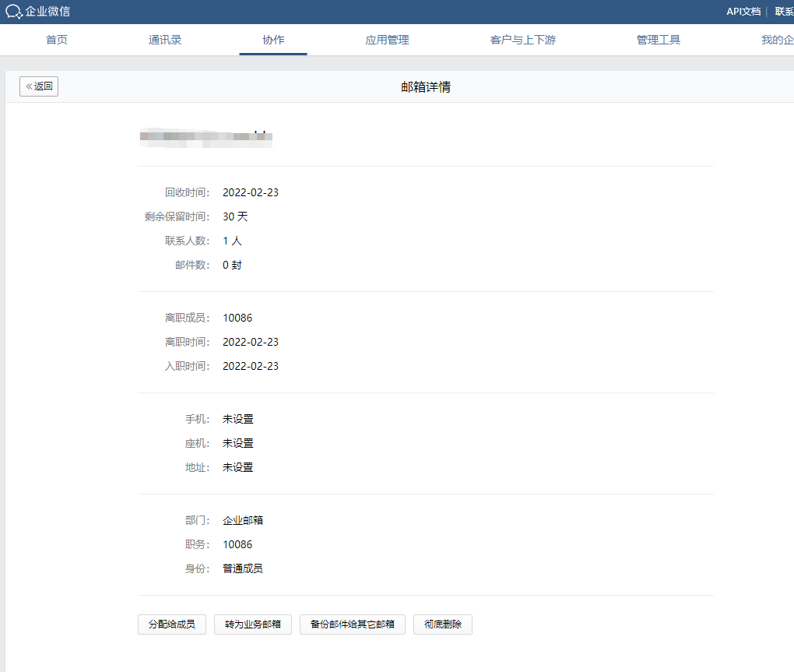Click the 企业微信 logo icon

(x=14, y=12)
